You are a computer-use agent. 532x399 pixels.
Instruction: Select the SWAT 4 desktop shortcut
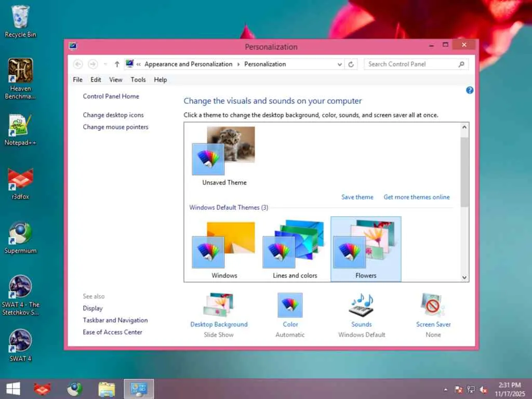point(20,345)
